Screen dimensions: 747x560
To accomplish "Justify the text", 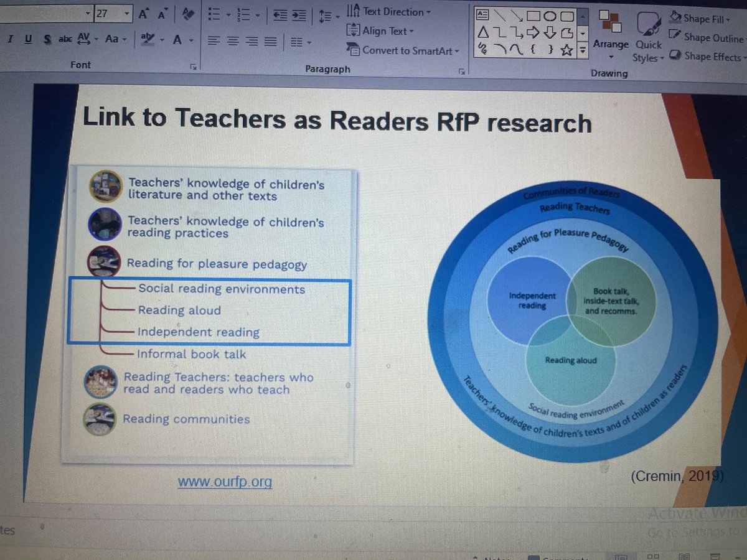I will [270, 42].
